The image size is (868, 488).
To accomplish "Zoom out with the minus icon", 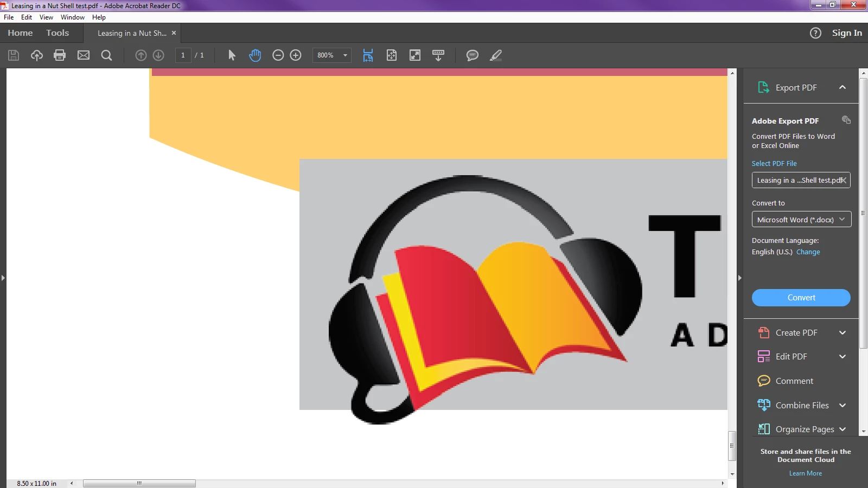I will coord(278,55).
